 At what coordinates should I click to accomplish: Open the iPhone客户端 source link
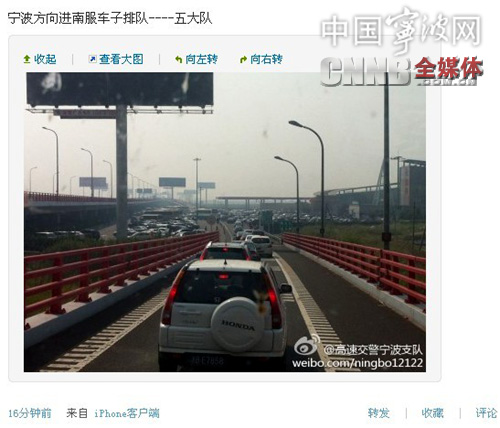[127, 413]
